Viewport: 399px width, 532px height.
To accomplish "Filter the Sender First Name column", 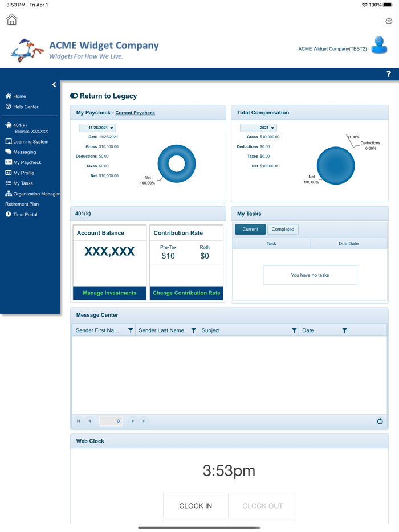I will [x=131, y=330].
